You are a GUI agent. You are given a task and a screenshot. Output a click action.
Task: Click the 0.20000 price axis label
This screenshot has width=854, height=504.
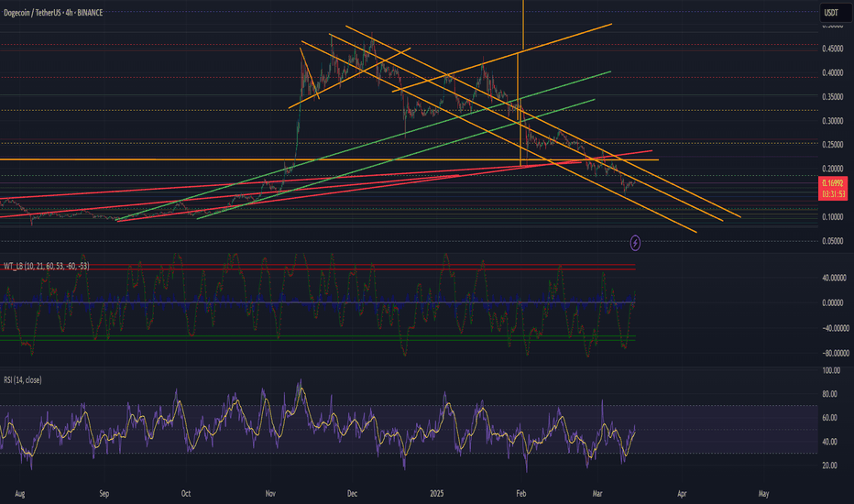[x=832, y=169]
